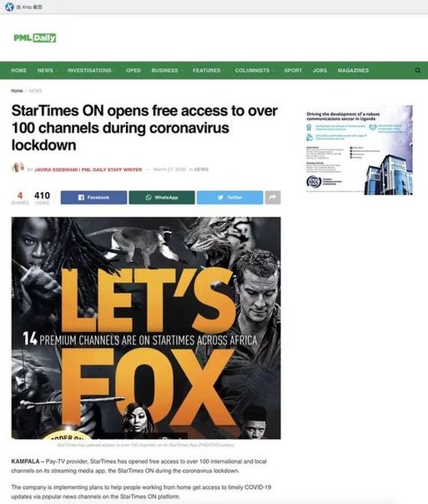
Task: Click the PML Daily logo
Action: click(x=35, y=38)
